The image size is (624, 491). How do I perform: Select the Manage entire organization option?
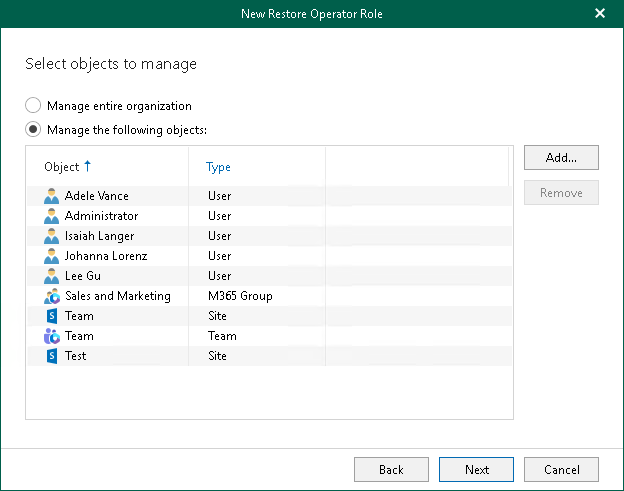[34, 106]
